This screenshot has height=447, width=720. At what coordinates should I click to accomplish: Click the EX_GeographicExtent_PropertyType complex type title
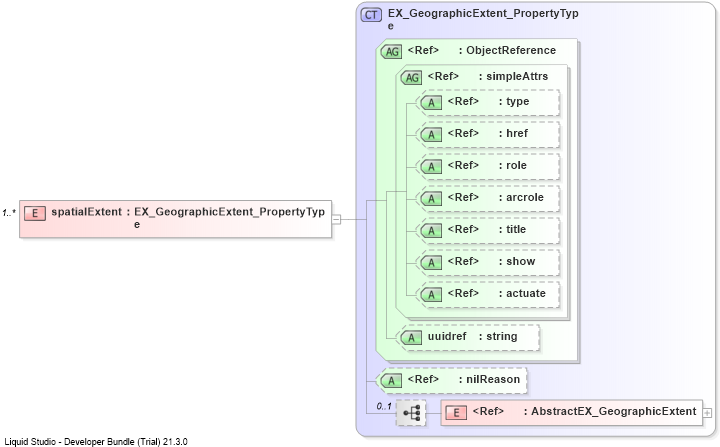pos(483,19)
